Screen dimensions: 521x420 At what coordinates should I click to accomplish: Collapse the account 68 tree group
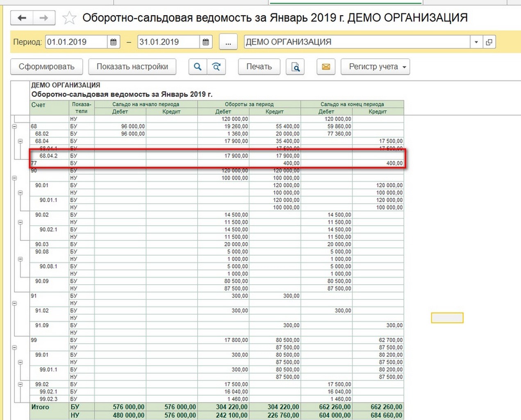point(14,127)
